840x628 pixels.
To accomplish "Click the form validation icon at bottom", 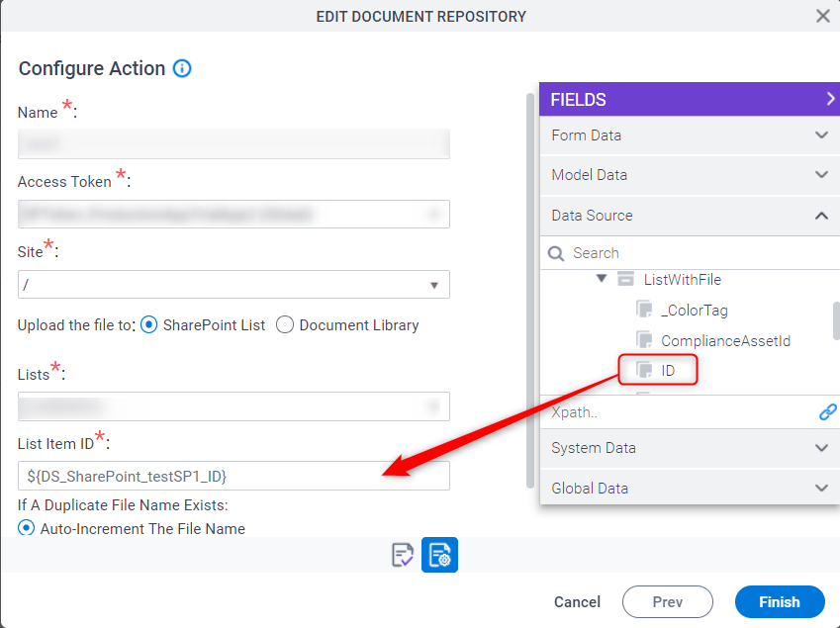I will [402, 556].
